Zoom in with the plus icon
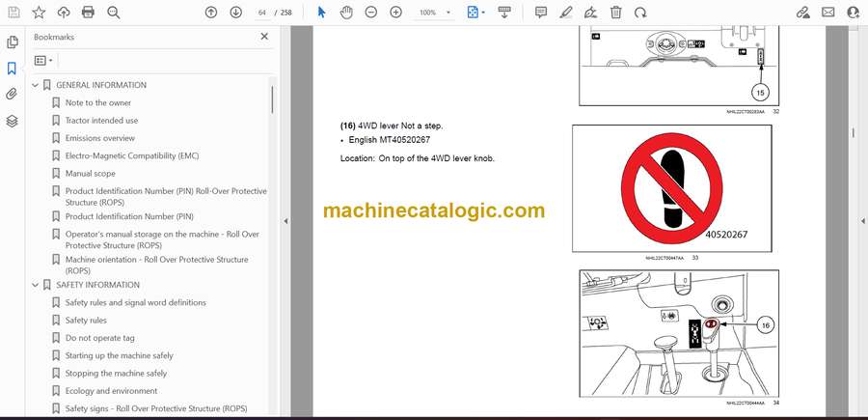 pos(395,13)
